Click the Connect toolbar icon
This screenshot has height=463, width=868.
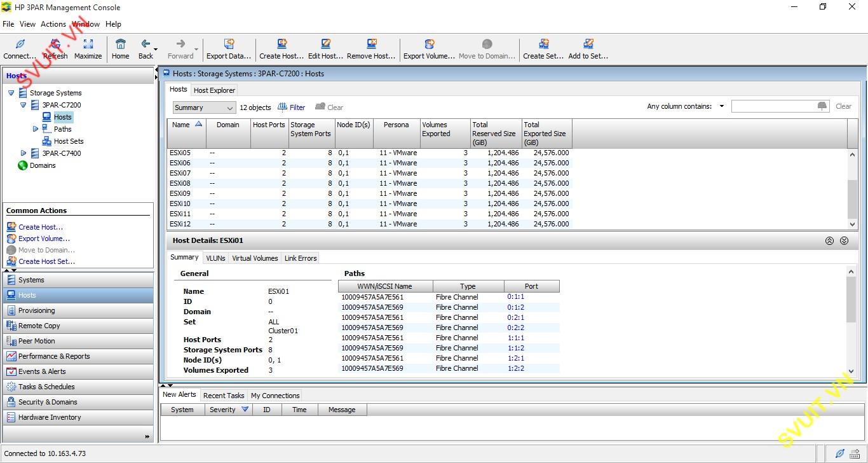tap(20, 44)
